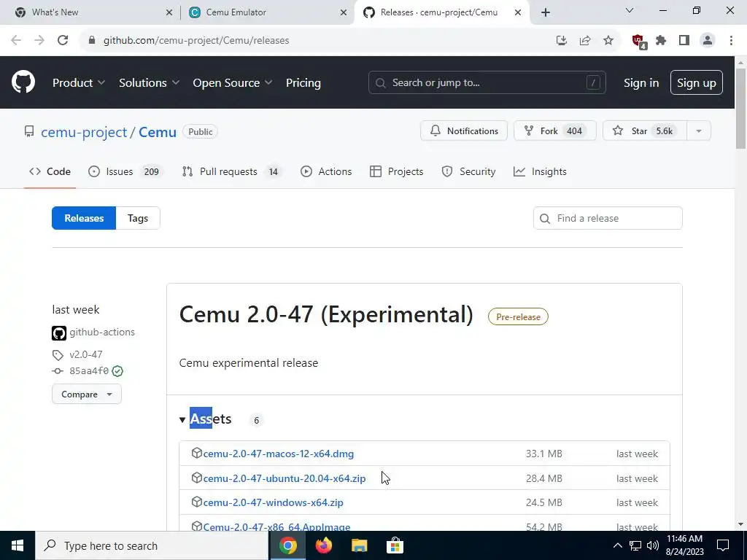Image resolution: width=747 pixels, height=560 pixels.
Task: Open a new browser tab
Action: (x=546, y=12)
